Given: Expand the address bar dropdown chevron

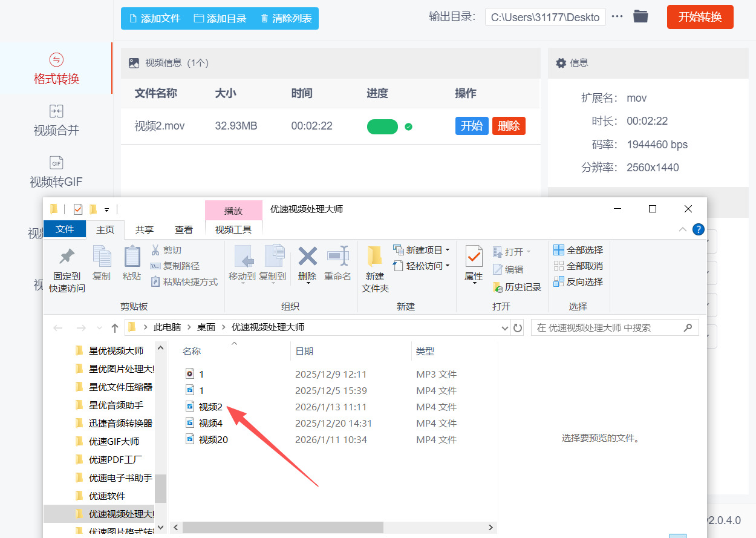Looking at the screenshot, I should click(x=504, y=327).
